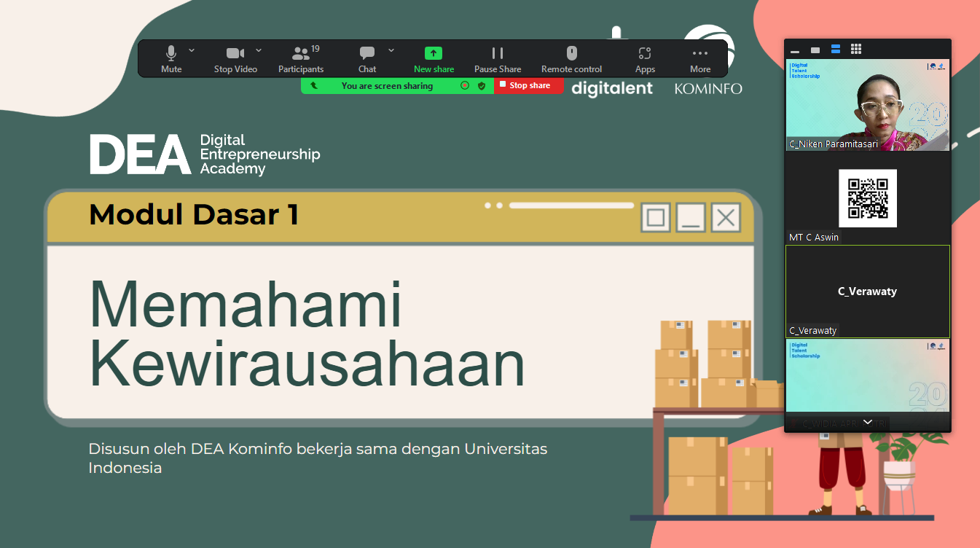Expand chat options arrow beside Chat

pos(391,50)
